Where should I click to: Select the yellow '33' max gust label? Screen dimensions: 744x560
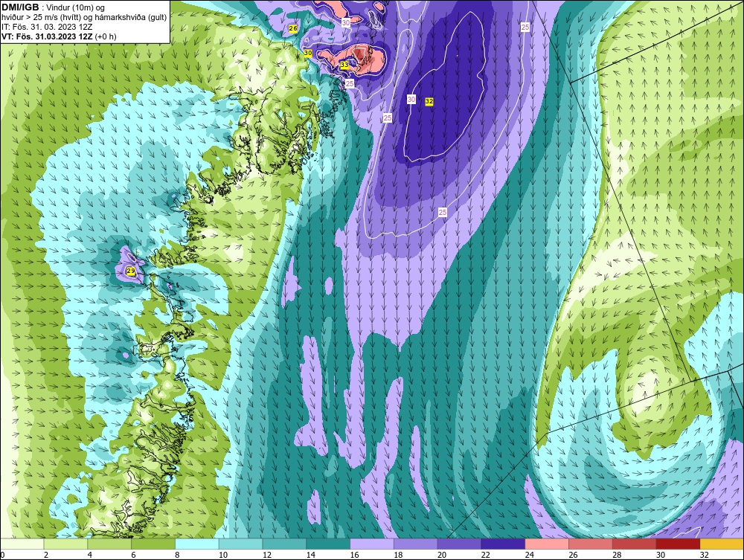344,65
